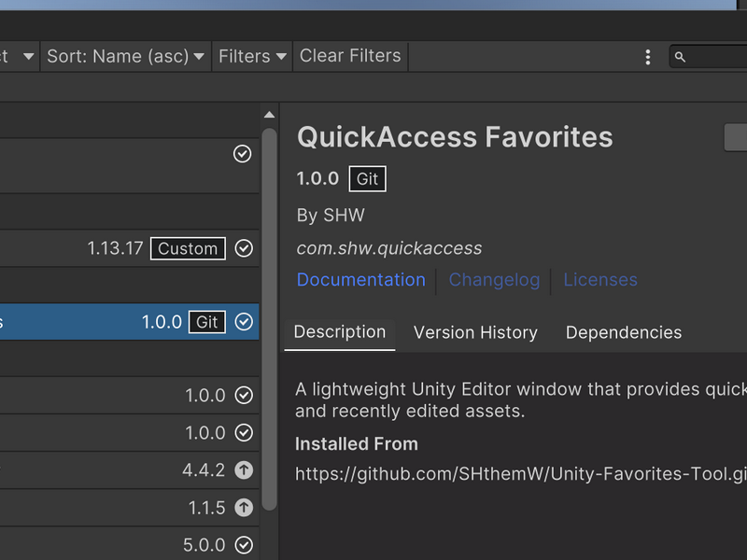
Task: Click the By SHW author text
Action: [331, 216]
